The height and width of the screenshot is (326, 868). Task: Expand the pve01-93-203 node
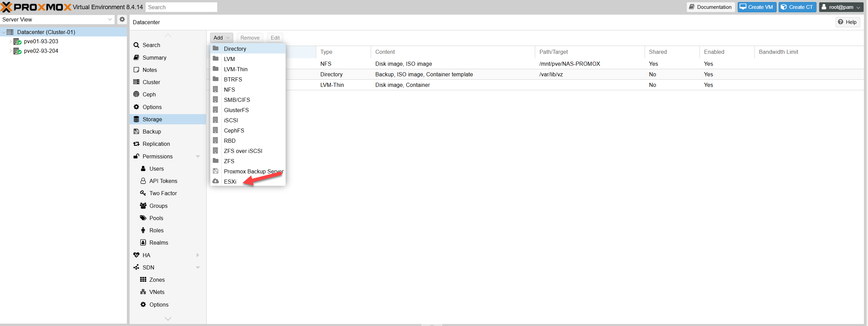coord(11,41)
